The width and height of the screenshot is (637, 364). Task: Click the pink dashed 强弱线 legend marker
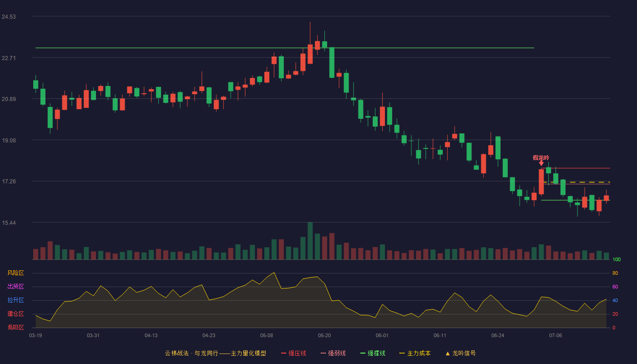point(324,353)
